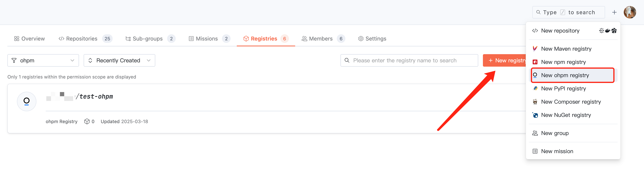Switch to the Repositories tab
The image size is (644, 173).
point(82,39)
